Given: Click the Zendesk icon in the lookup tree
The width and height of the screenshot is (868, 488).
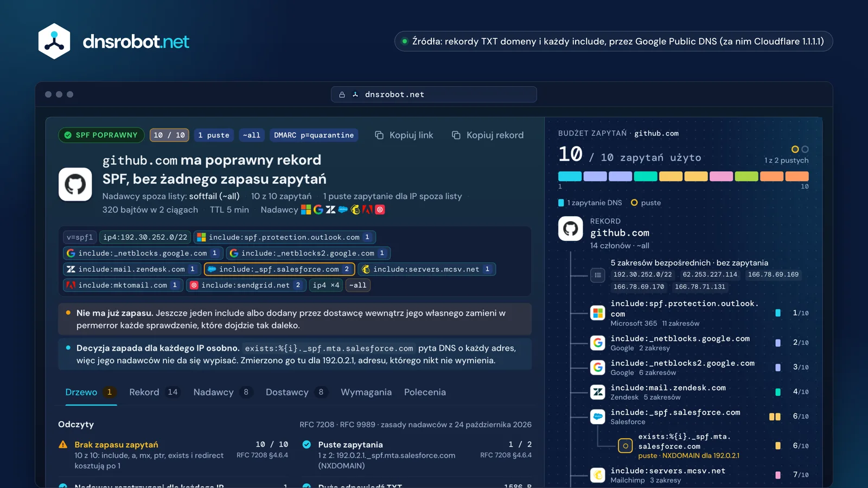Looking at the screenshot, I should (598, 391).
